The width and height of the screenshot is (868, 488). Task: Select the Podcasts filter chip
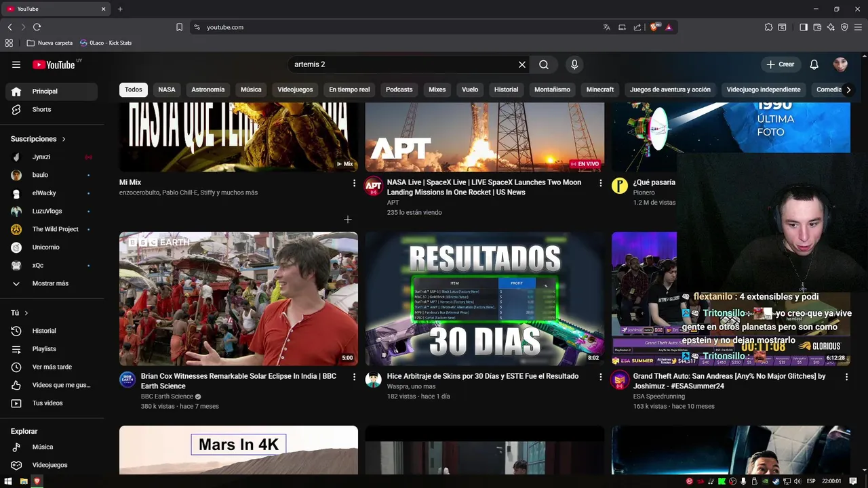399,89
